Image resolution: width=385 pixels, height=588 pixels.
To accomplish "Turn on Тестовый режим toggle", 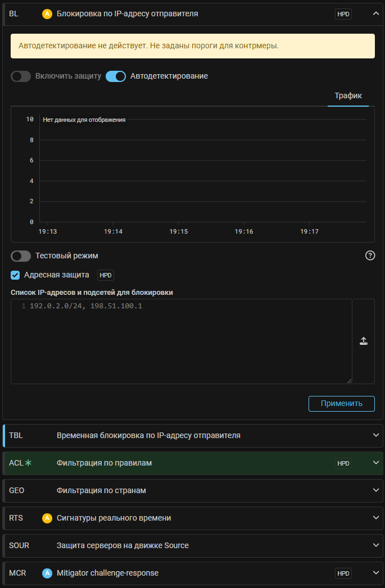I will coord(21,256).
